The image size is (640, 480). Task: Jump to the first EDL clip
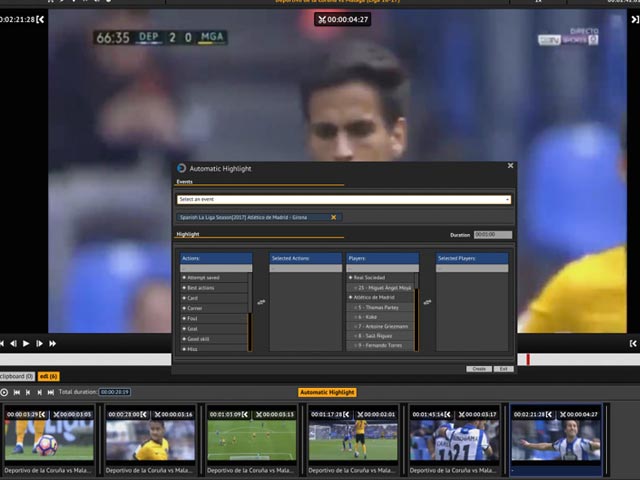tap(17, 392)
